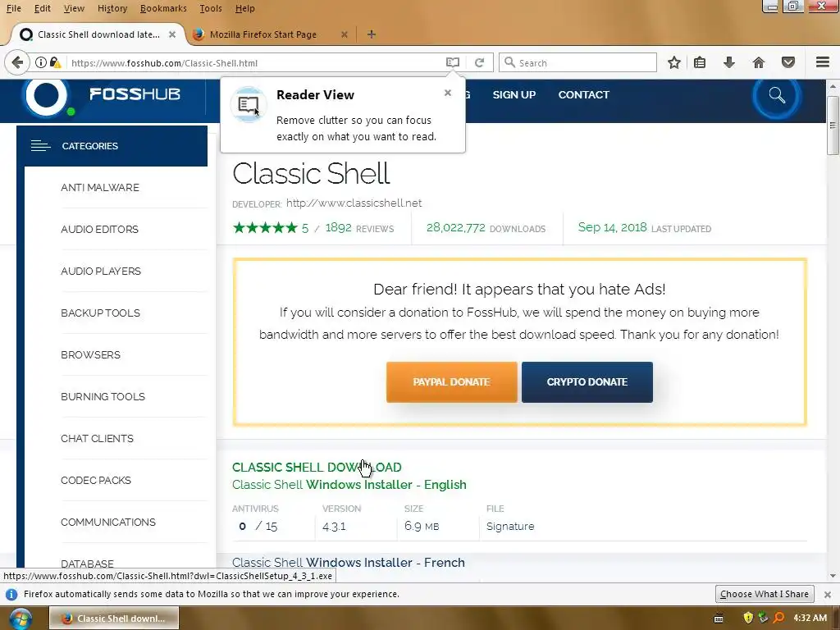The image size is (840, 630).
Task: Open the SIGN UP link
Action: point(514,95)
